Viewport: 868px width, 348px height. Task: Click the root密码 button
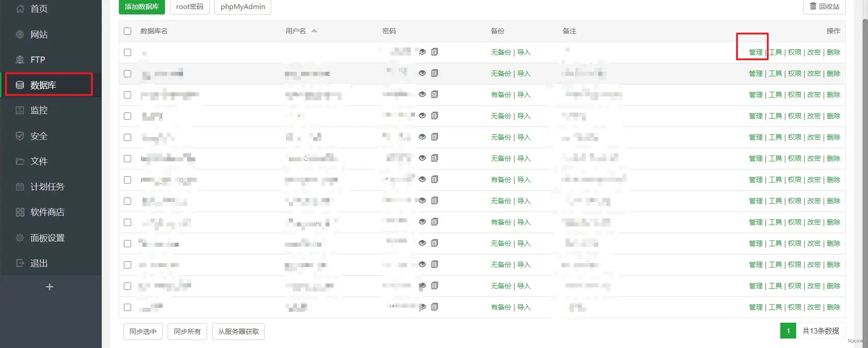tap(190, 6)
